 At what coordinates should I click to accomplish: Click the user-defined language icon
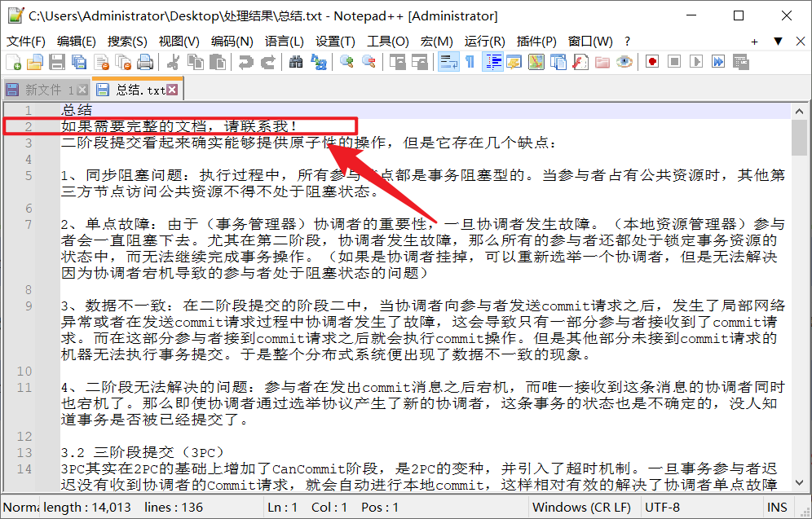pyautogui.click(x=514, y=62)
